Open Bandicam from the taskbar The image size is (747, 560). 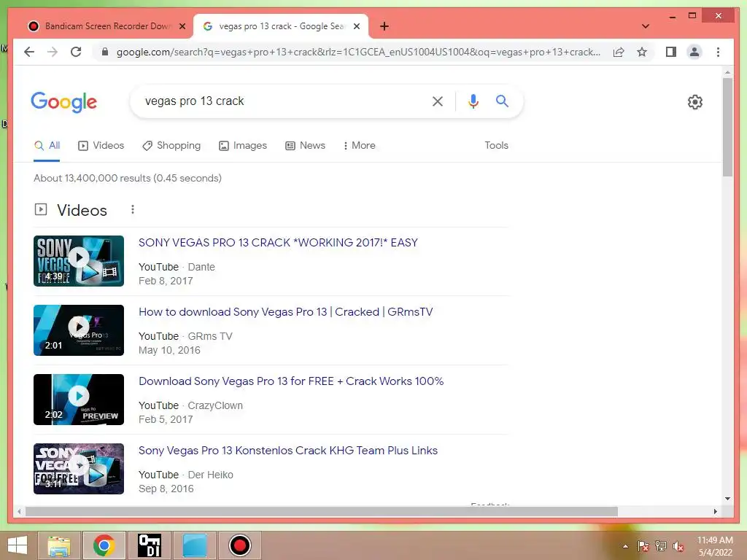239,545
